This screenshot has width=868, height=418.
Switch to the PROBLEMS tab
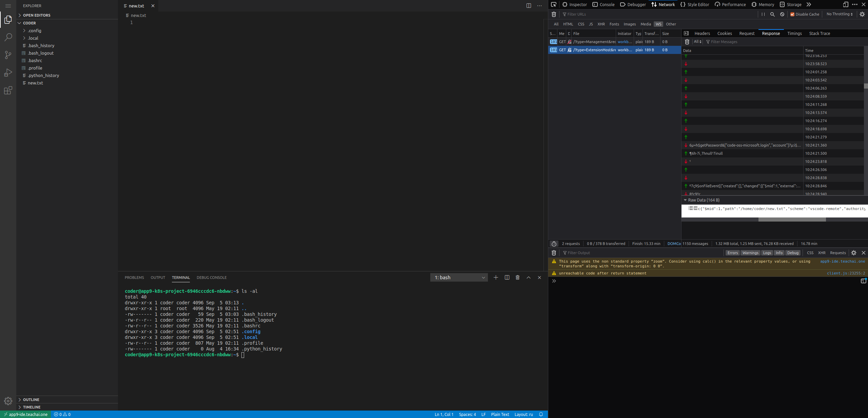(x=134, y=277)
